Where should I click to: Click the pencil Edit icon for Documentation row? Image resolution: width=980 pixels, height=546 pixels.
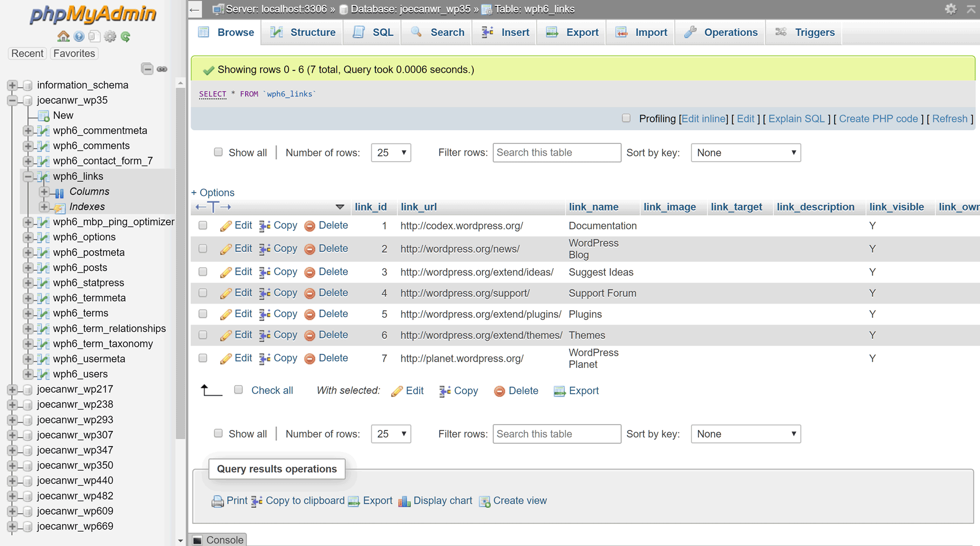coord(226,226)
